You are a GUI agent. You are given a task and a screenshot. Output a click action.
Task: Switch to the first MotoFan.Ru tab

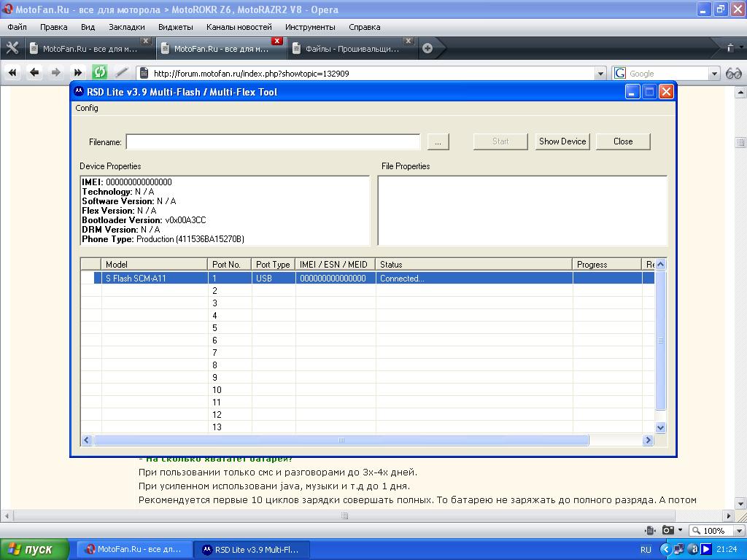90,49
